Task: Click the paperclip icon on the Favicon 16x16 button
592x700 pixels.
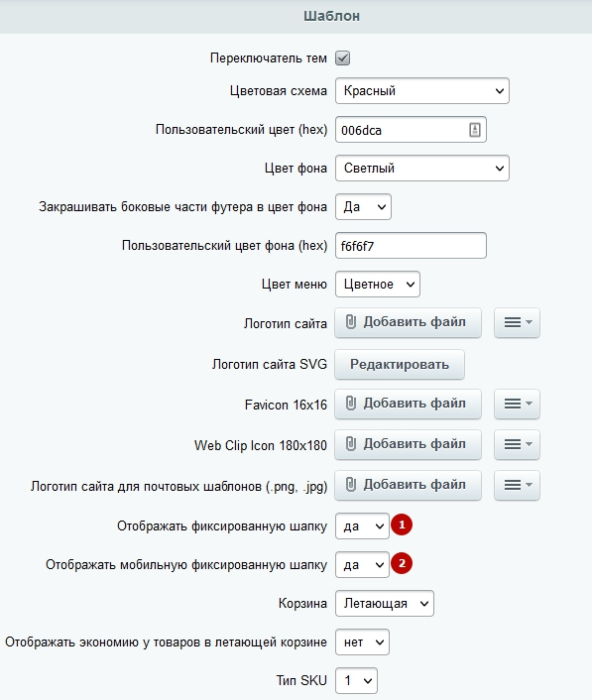Action: click(x=351, y=404)
